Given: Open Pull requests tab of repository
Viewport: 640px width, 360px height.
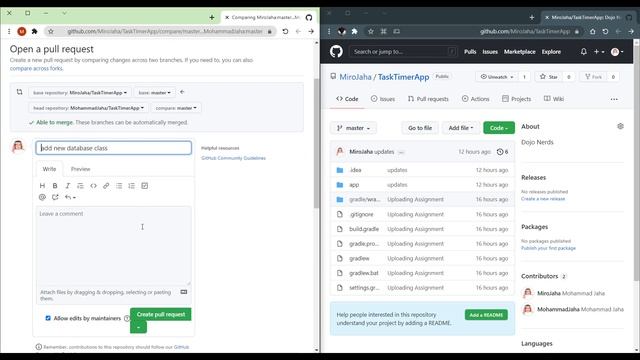Looking at the screenshot, I should [428, 99].
